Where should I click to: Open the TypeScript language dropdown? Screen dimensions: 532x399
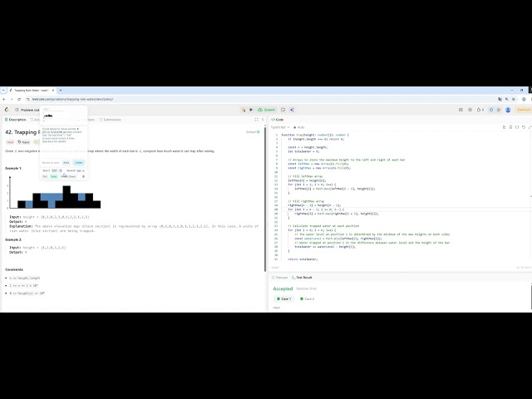[280, 127]
